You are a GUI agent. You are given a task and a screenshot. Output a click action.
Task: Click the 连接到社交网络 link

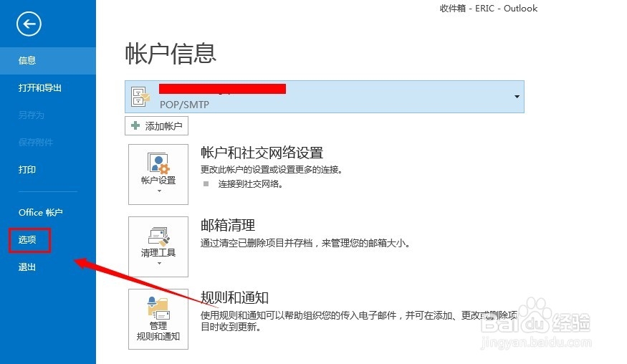(250, 184)
